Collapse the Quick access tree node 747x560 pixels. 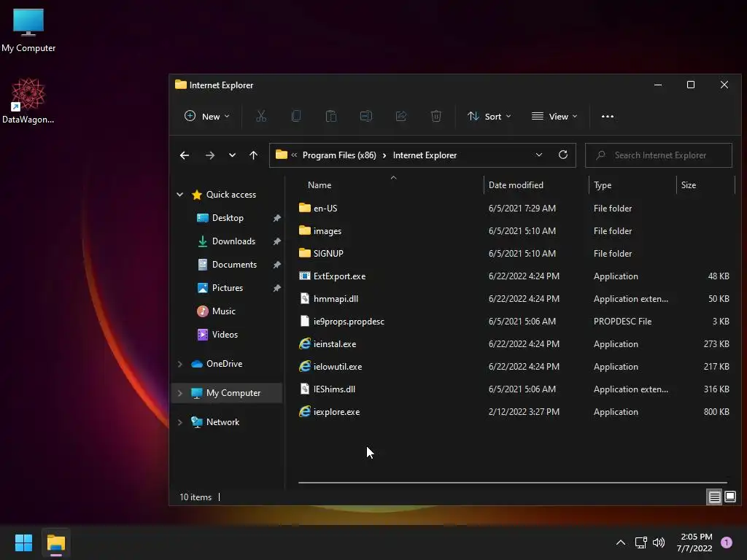[180, 194]
